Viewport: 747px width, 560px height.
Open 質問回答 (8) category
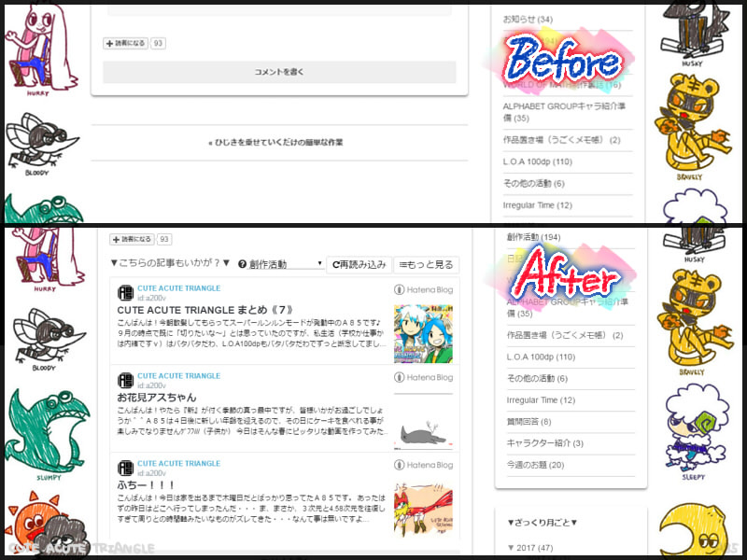coord(529,422)
